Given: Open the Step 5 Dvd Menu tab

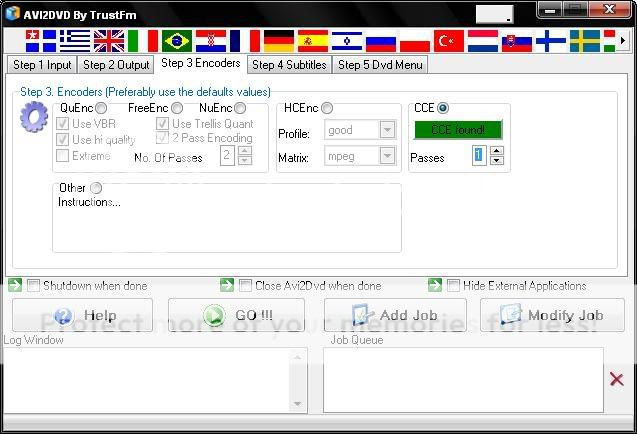Looking at the screenshot, I should 380,65.
